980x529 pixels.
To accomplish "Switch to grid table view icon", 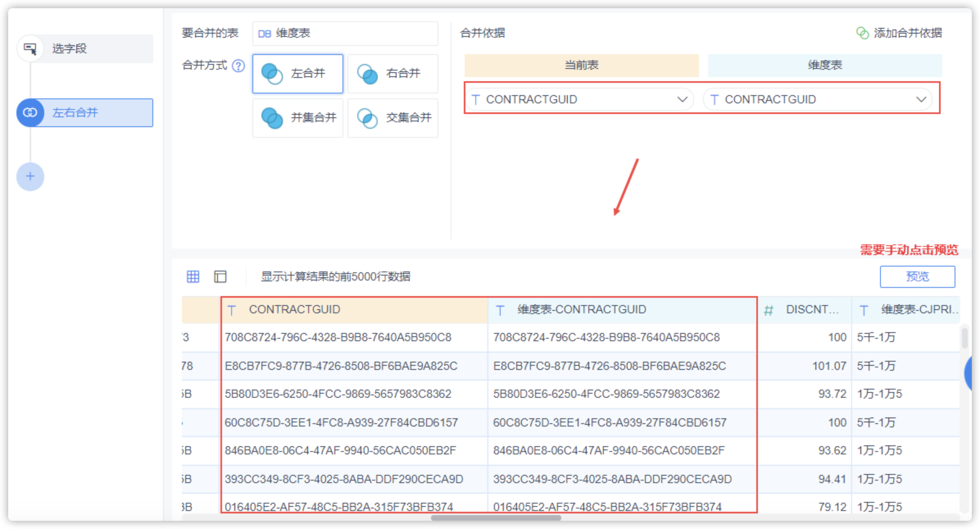I will coord(193,277).
